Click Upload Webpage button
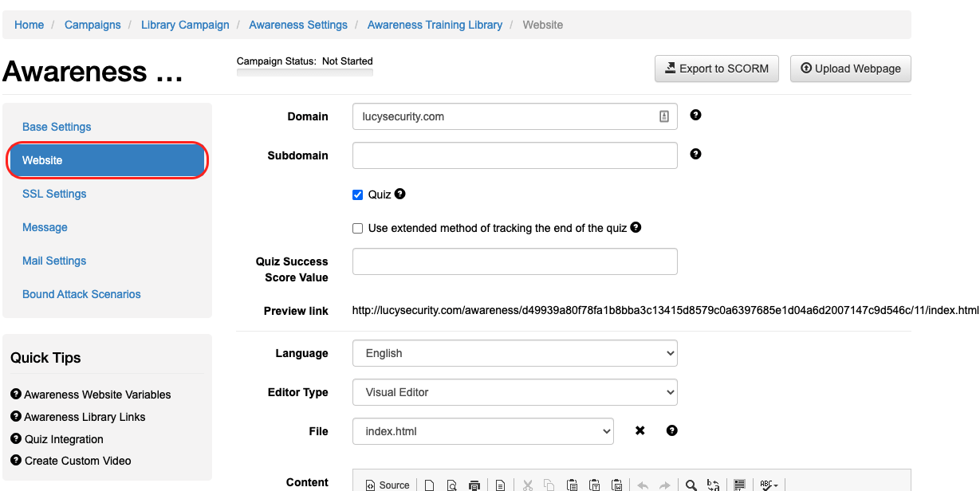The width and height of the screenshot is (980, 491). [851, 69]
